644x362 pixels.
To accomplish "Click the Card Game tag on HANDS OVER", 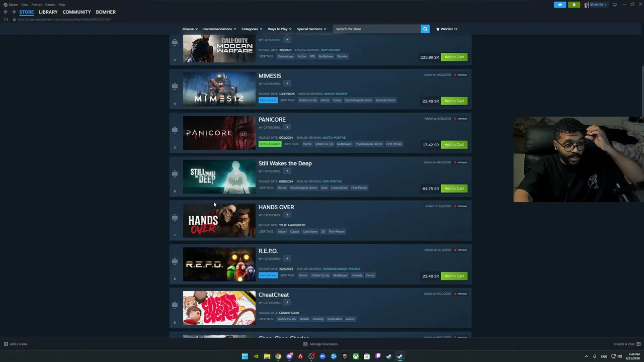I will click(310, 231).
